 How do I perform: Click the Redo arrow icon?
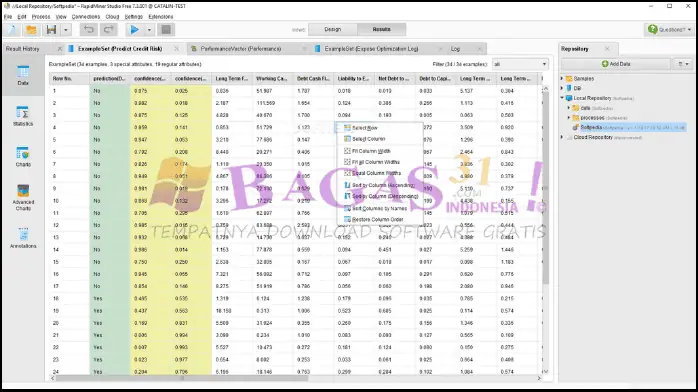[x=108, y=30]
